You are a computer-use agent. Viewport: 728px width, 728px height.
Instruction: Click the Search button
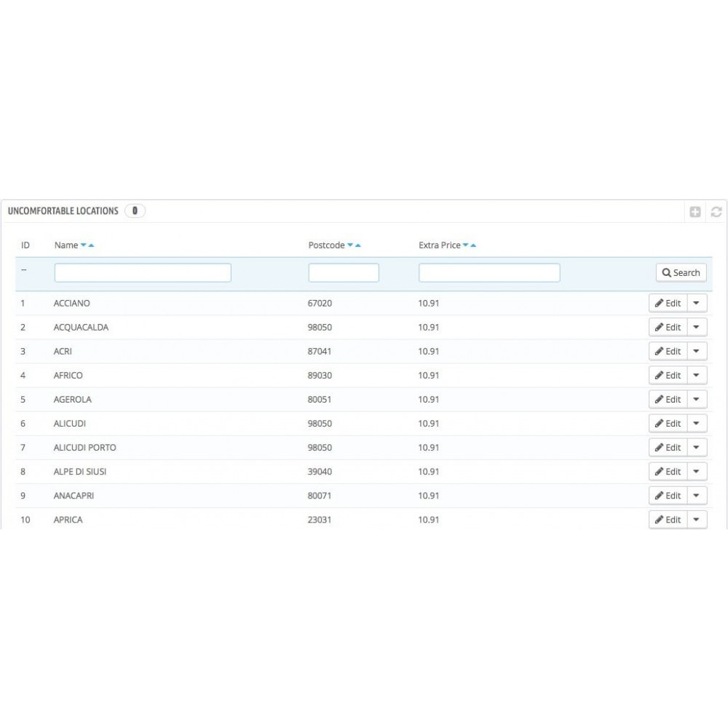pyautogui.click(x=681, y=272)
